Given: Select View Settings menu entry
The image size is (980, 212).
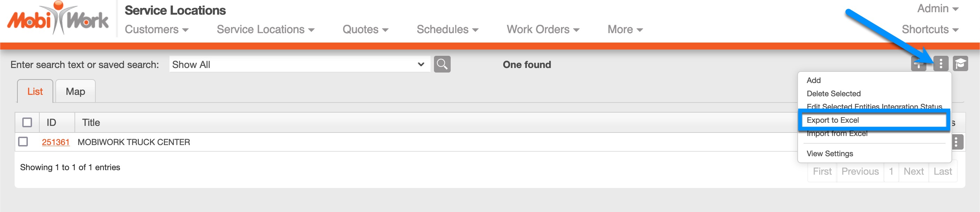Looking at the screenshot, I should [x=830, y=154].
